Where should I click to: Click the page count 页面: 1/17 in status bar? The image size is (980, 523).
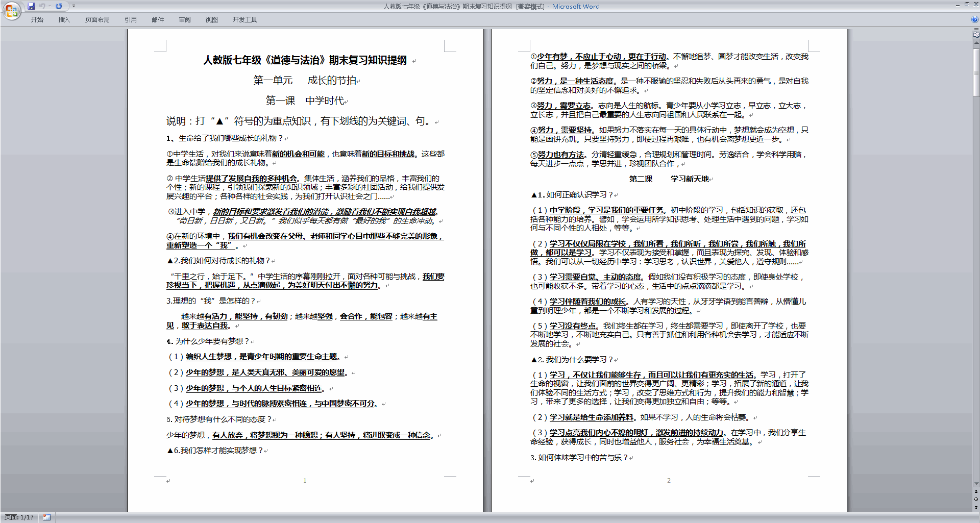19,517
